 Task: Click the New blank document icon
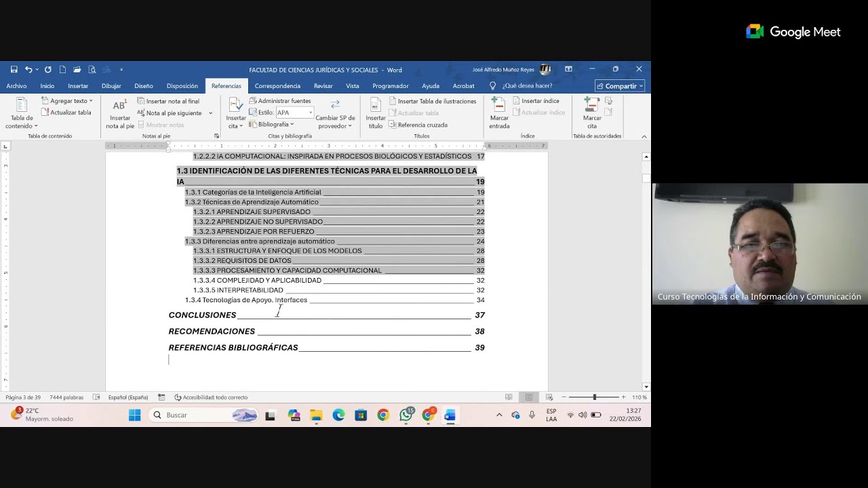coord(62,69)
